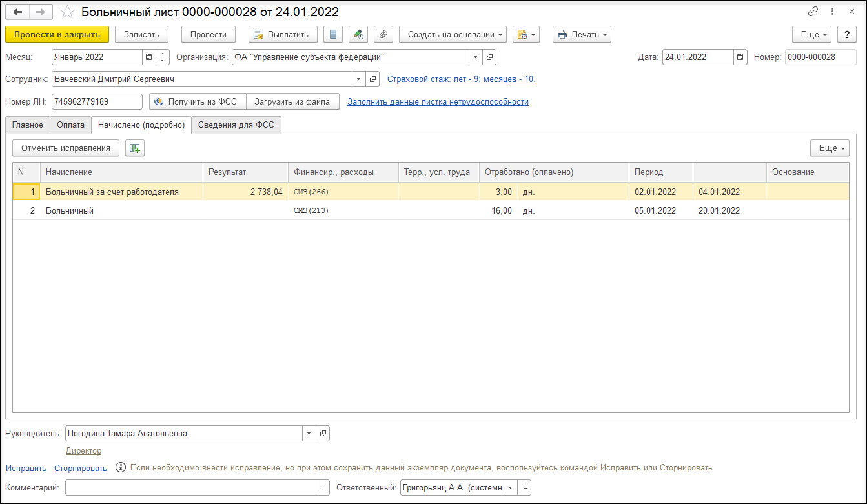The image size is (867, 504).
Task: Open calendar for Дата field
Action: [x=740, y=57]
